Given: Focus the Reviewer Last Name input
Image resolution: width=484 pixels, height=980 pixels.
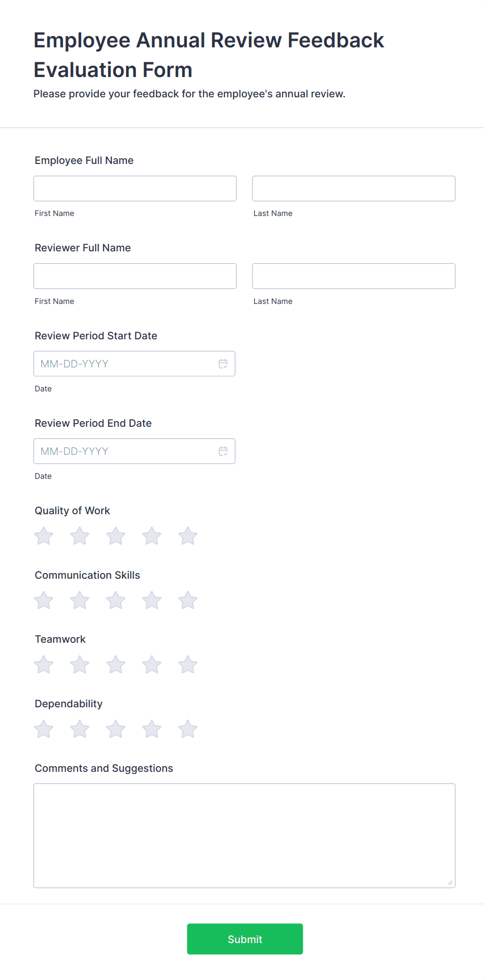Looking at the screenshot, I should tap(353, 276).
